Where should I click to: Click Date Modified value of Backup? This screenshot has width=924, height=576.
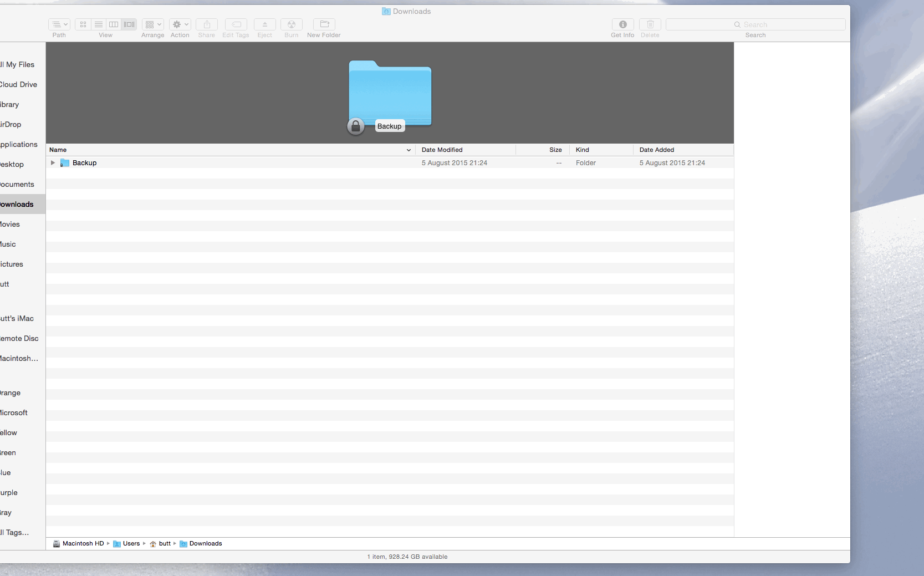click(455, 163)
